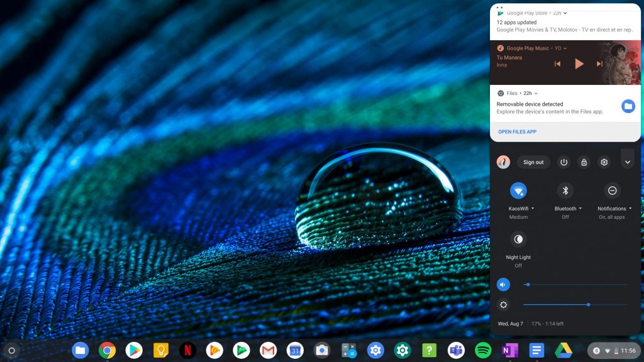Collapse the Files notification
This screenshot has height=362, width=644.
click(x=536, y=93)
